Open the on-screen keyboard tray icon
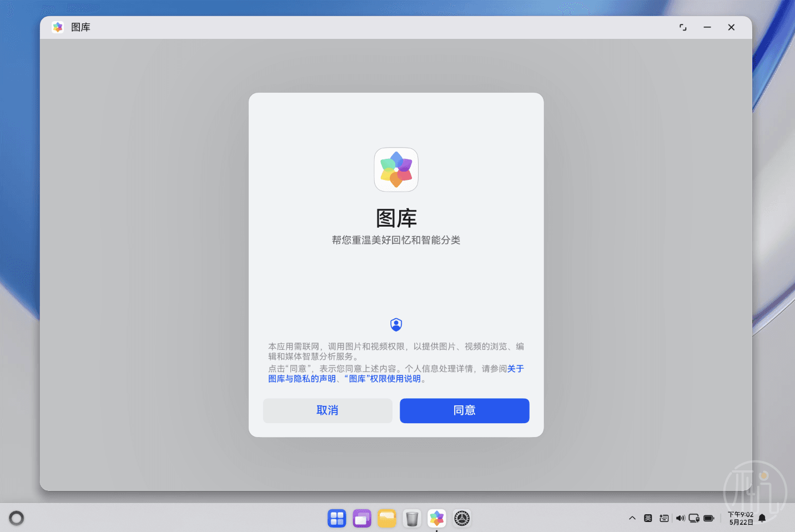 pyautogui.click(x=664, y=518)
